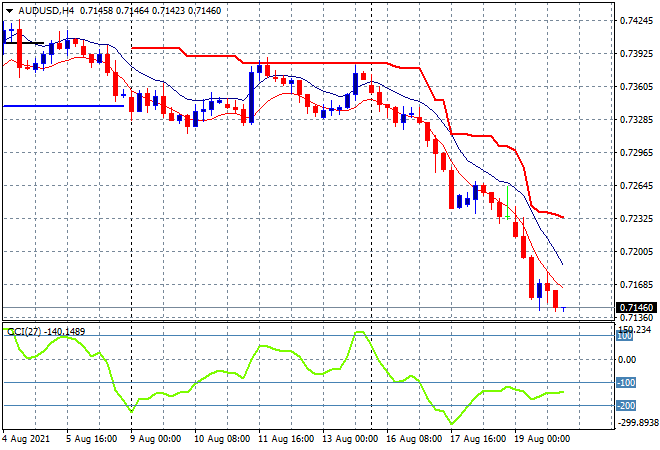The image size is (660, 450).
Task: Click the 9 Aug 00:00 time label
Action: [x=155, y=439]
